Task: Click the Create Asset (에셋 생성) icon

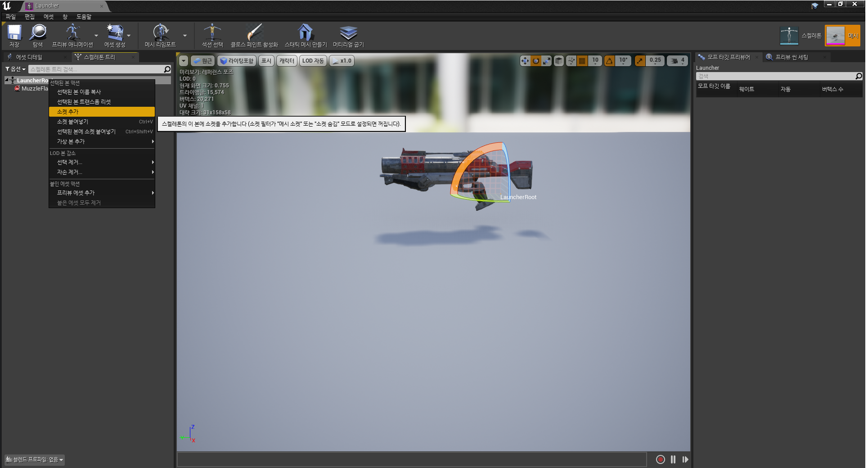Action: [x=115, y=36]
